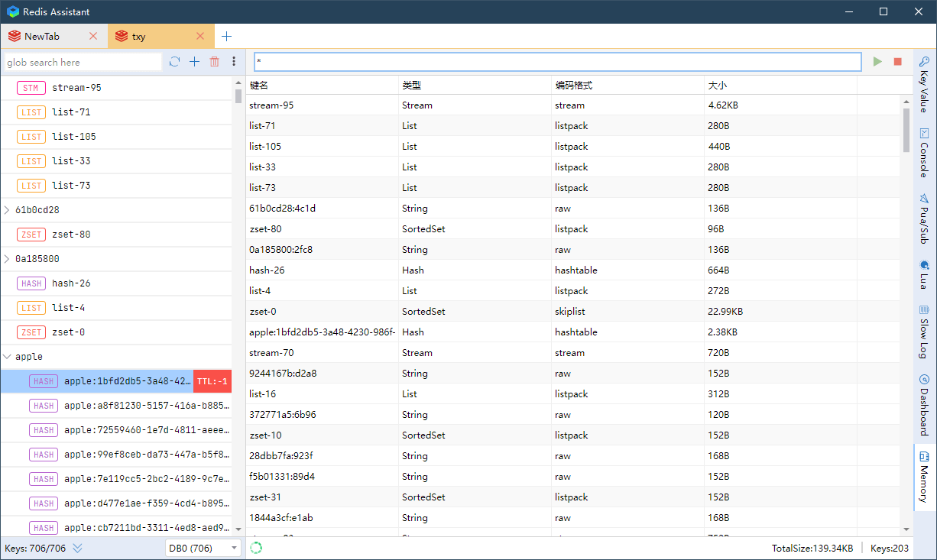Select 0a185800:2fc8 row in memory table
Image resolution: width=937 pixels, height=560 pixels.
pos(573,249)
